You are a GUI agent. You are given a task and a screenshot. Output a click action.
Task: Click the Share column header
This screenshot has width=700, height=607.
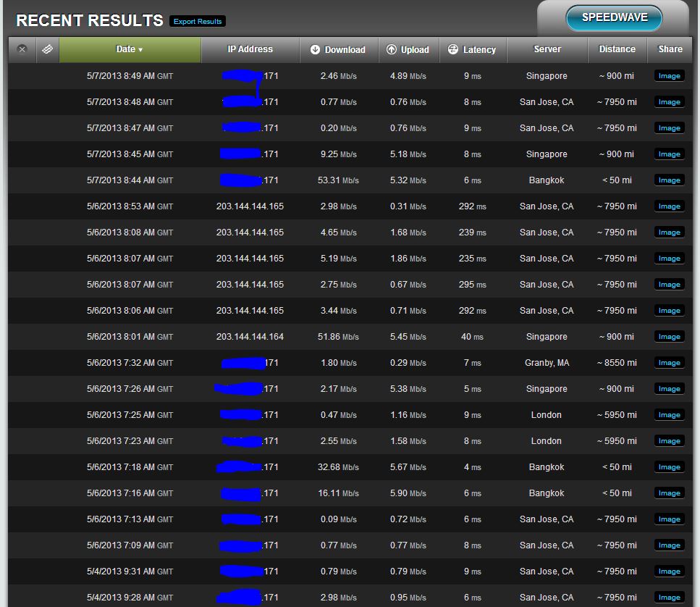tap(670, 49)
